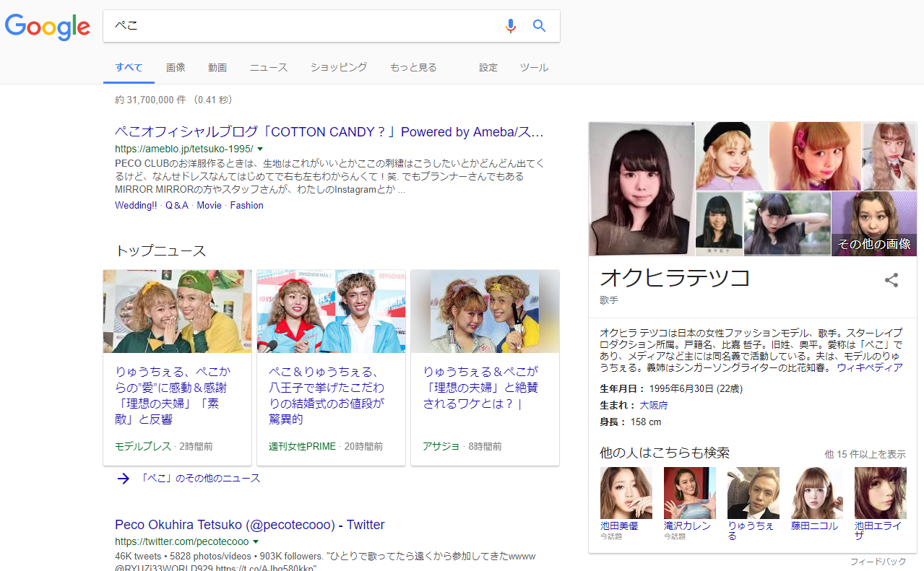Image resolution: width=924 pixels, height=571 pixels.
Task: Open related person 滝沢カレン
Action: click(690, 503)
